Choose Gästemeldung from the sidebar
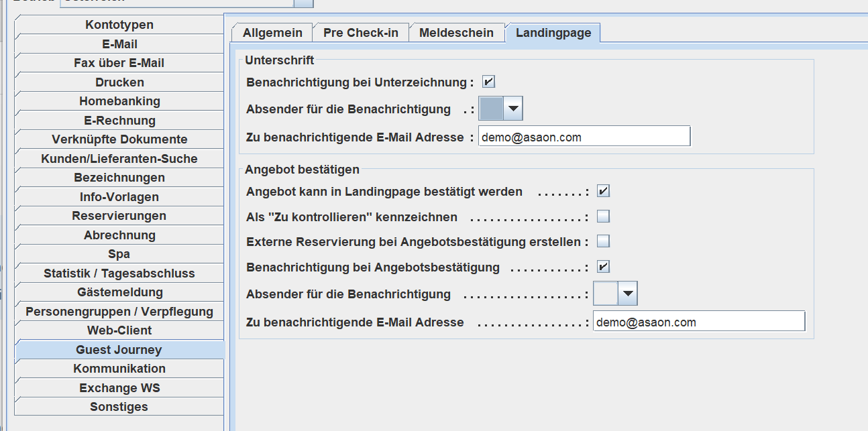This screenshot has width=868, height=431. 119,292
